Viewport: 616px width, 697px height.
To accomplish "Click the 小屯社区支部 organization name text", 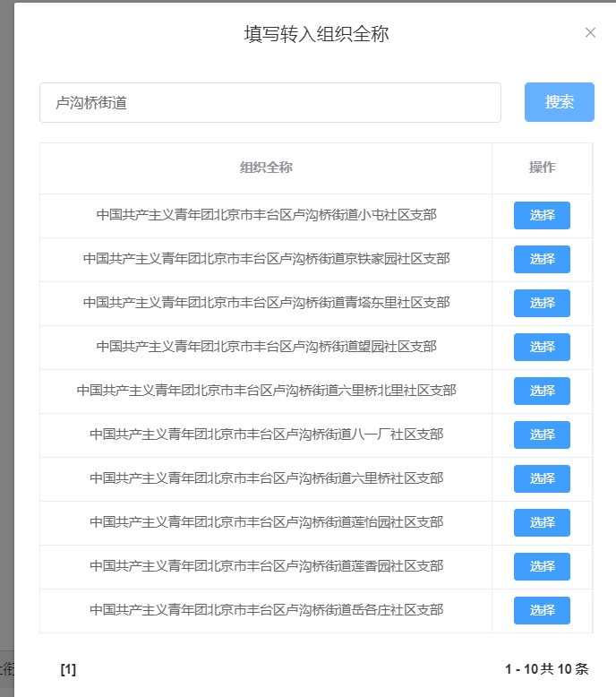I will point(266,215).
